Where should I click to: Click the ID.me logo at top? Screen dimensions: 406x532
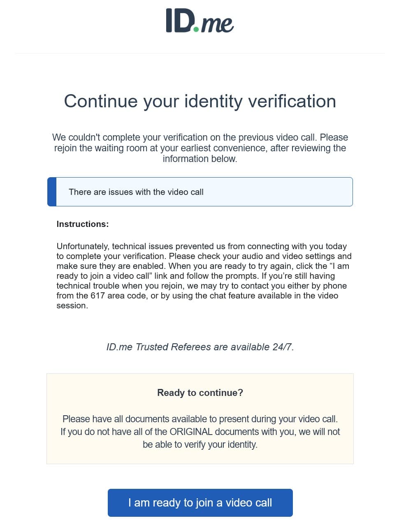pyautogui.click(x=200, y=21)
